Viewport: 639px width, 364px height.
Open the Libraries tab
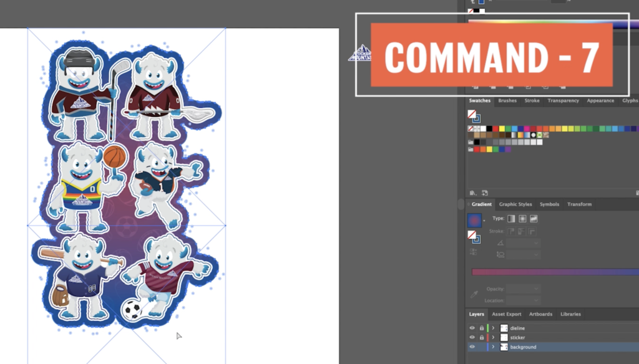pos(570,314)
